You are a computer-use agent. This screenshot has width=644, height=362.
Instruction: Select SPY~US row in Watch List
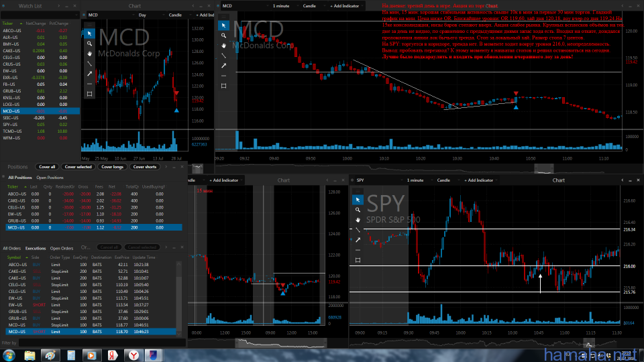point(40,125)
